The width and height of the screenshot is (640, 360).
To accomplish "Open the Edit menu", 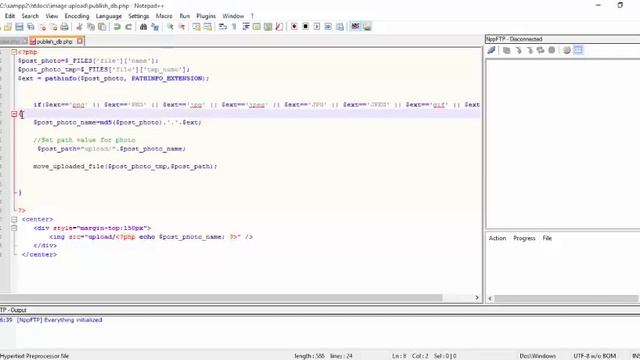I will click(x=10, y=16).
